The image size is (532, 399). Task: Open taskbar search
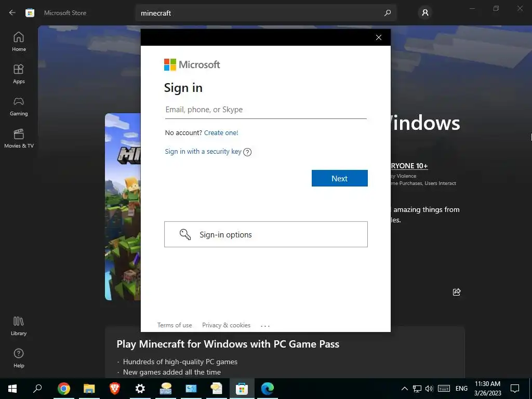pyautogui.click(x=37, y=389)
